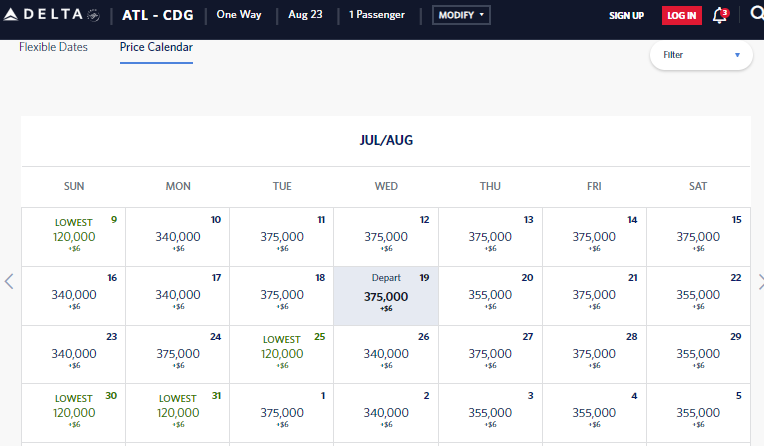Select the 26th 340,000 miles fare

point(386,354)
